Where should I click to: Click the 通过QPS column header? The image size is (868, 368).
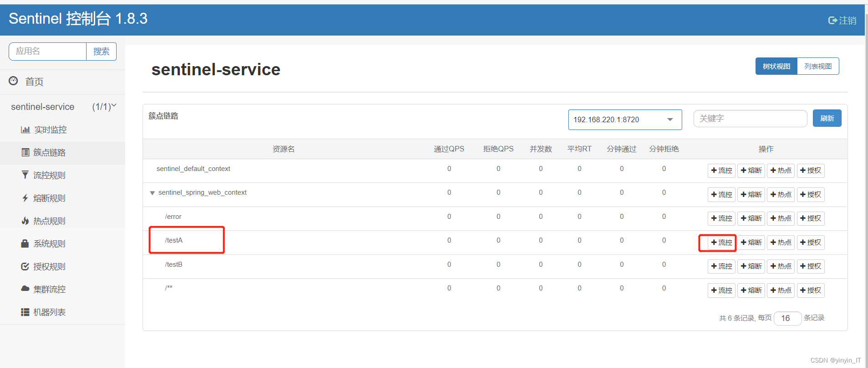point(449,149)
